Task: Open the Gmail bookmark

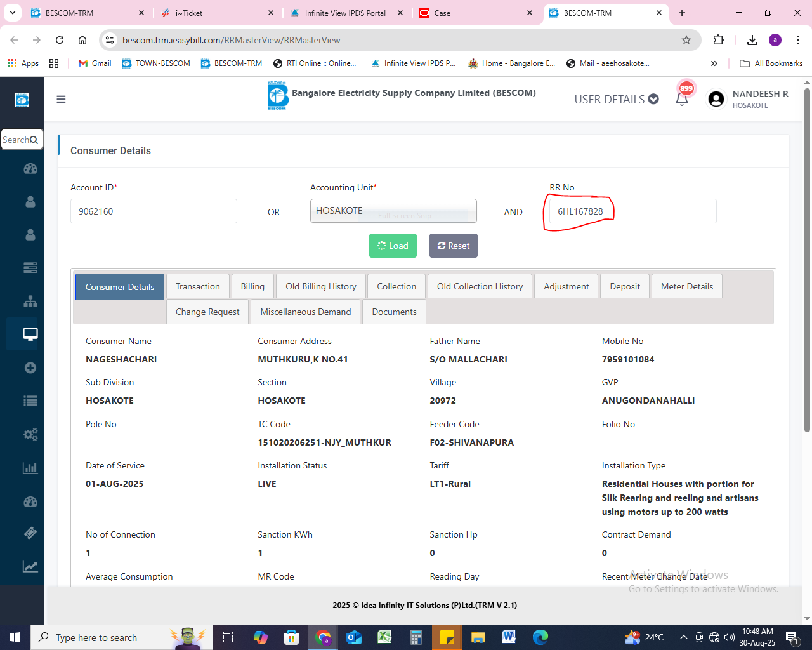Action: (95, 63)
